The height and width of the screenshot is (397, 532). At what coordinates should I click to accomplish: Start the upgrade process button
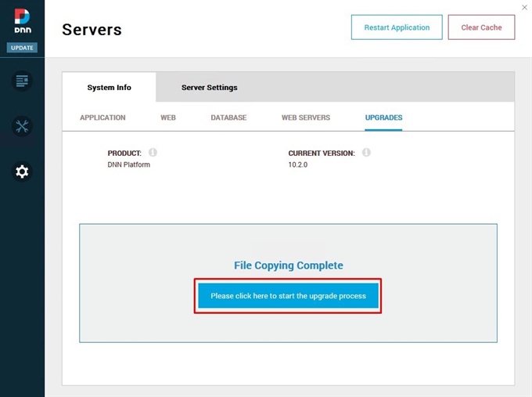(x=288, y=296)
